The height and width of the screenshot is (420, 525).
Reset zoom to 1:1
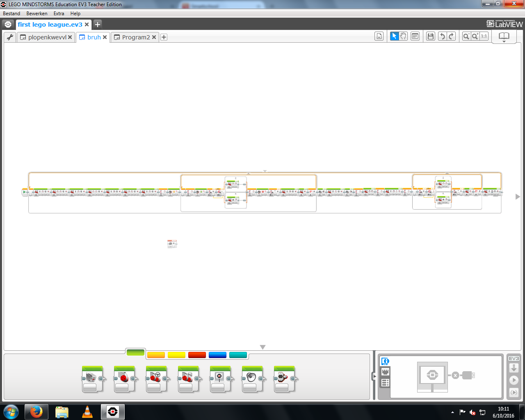click(x=484, y=37)
